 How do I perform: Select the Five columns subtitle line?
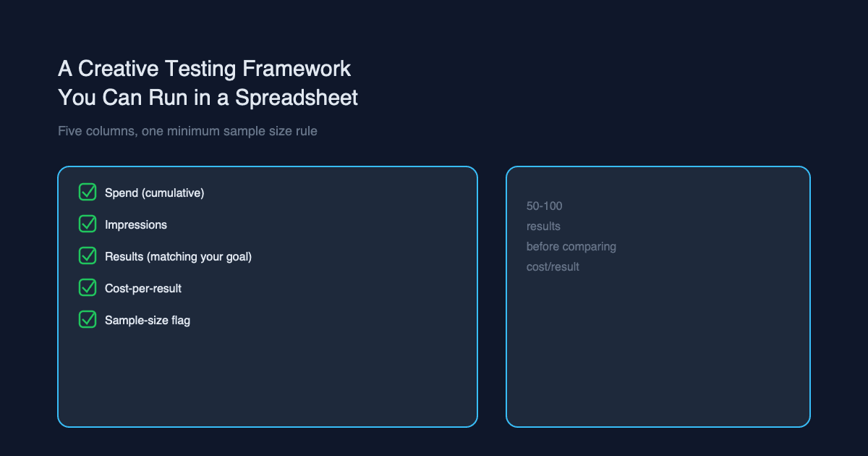(187, 132)
